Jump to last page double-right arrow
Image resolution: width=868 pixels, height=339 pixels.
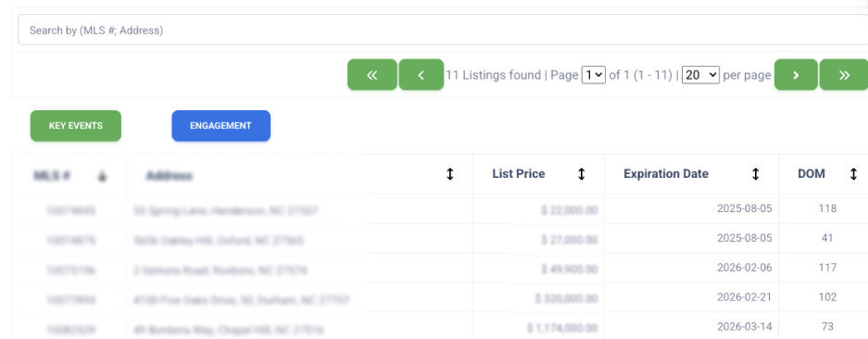click(x=844, y=75)
